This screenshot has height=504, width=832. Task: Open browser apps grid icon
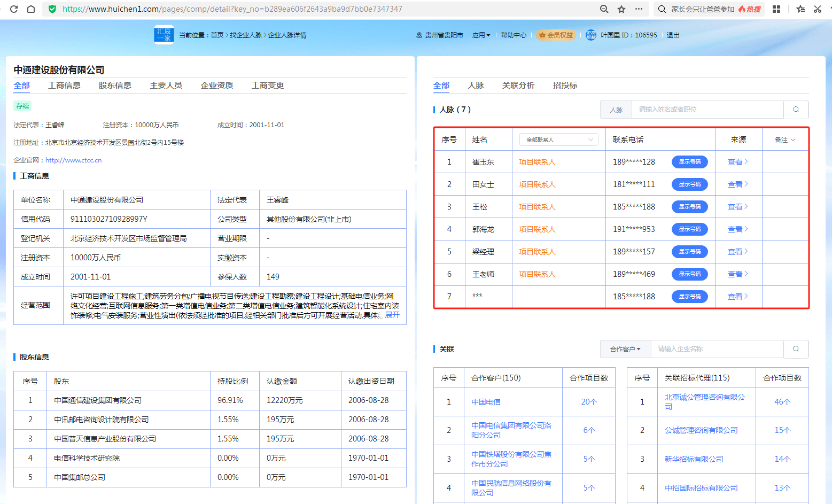coord(776,9)
